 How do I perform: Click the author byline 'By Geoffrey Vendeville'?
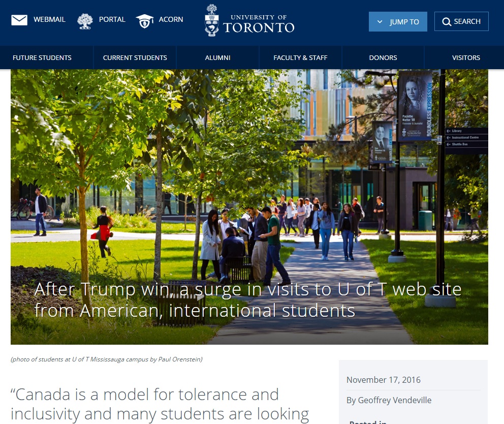click(389, 400)
